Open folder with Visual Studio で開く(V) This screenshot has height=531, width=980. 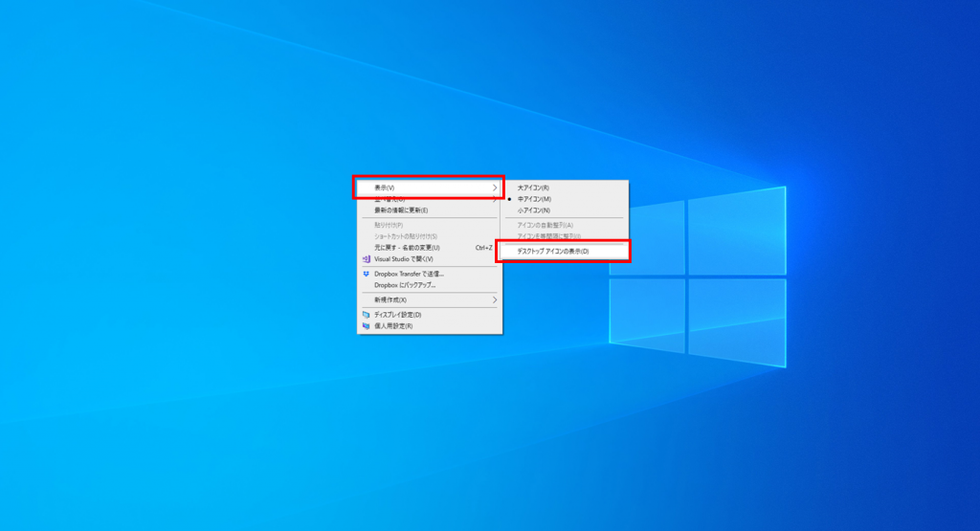tap(430, 258)
